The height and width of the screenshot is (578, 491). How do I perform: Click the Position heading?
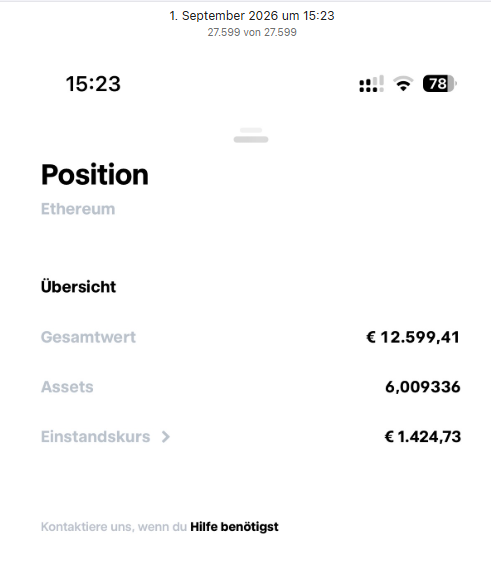(x=95, y=174)
